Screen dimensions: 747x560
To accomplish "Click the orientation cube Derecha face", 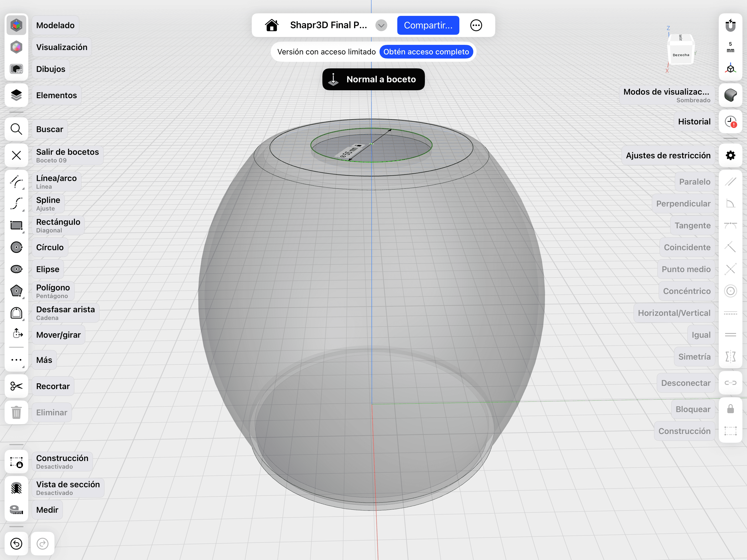I will [x=681, y=55].
